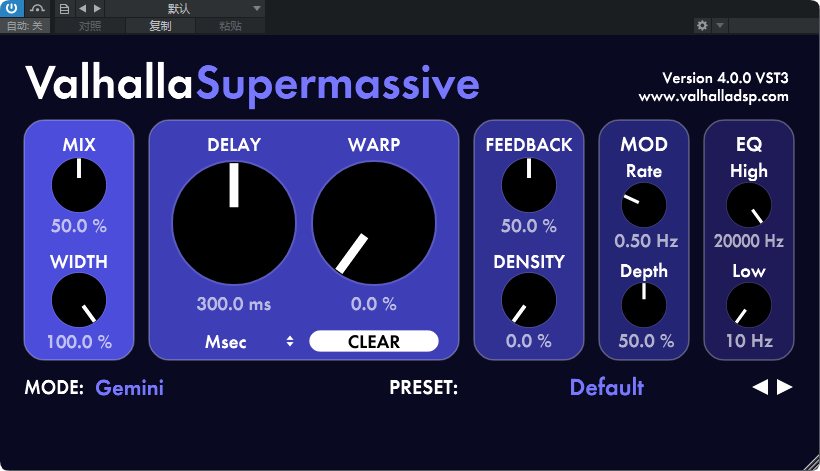Open the 默认 preset dropdown
Image resolution: width=820 pixels, height=471 pixels.
[186, 8]
